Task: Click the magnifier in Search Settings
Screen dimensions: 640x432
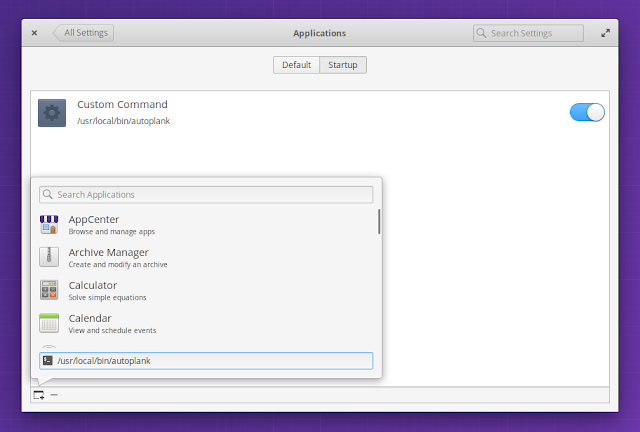Action: 483,33
